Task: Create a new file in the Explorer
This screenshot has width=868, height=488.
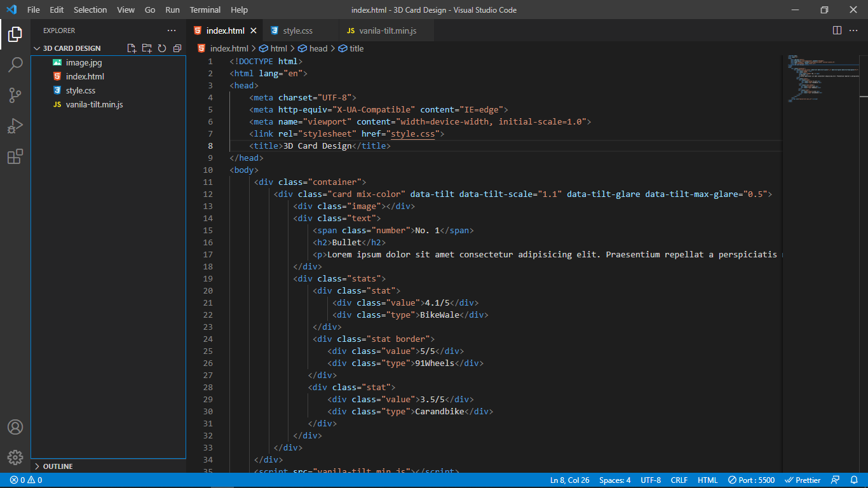Action: pyautogui.click(x=131, y=48)
